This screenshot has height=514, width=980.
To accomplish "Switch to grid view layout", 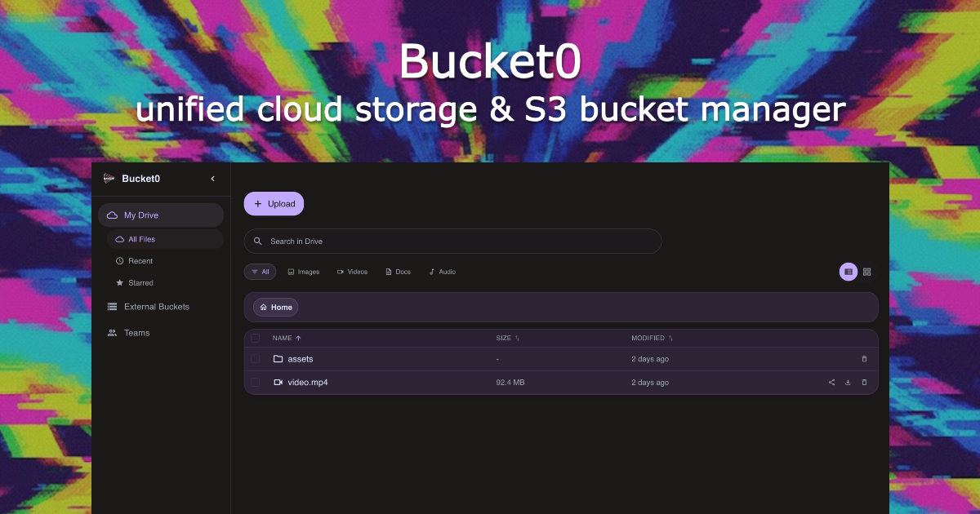I will pos(866,271).
